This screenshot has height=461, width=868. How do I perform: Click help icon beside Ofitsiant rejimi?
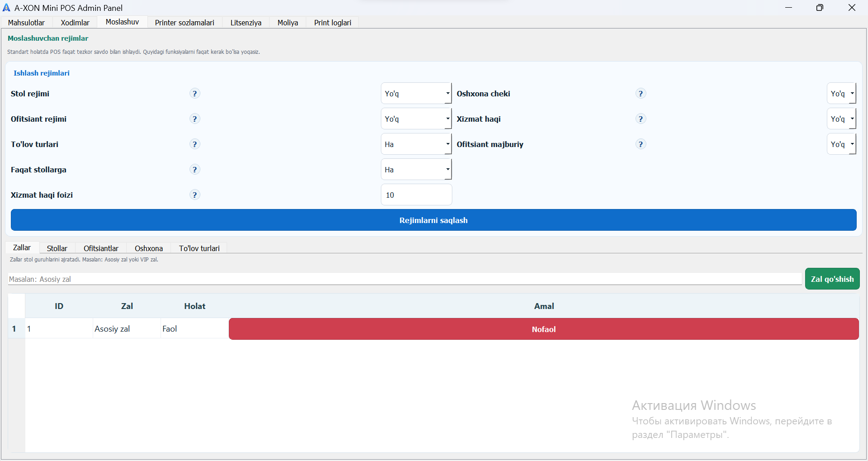click(194, 119)
